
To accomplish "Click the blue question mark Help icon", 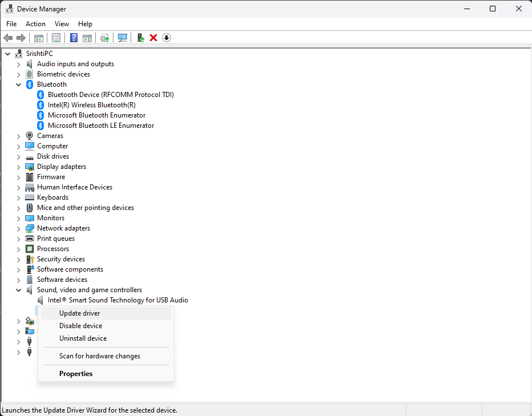I will [x=74, y=38].
